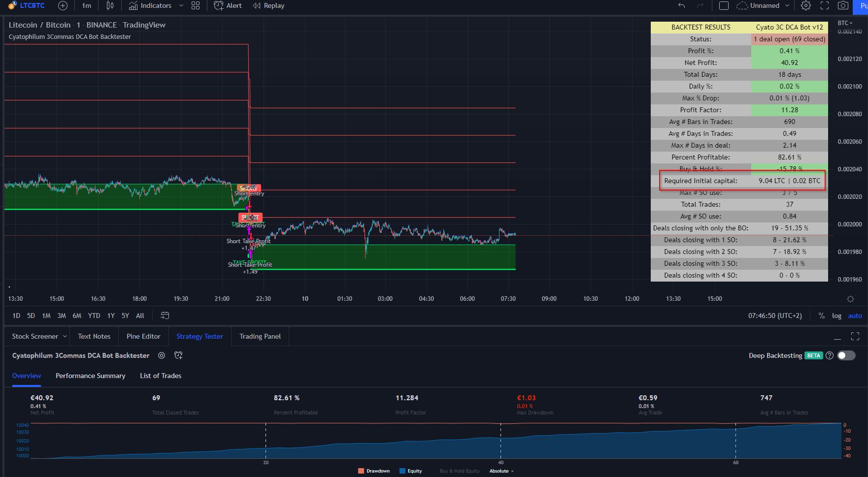
Task: Toggle logarithmic scale with the log control
Action: (836, 316)
